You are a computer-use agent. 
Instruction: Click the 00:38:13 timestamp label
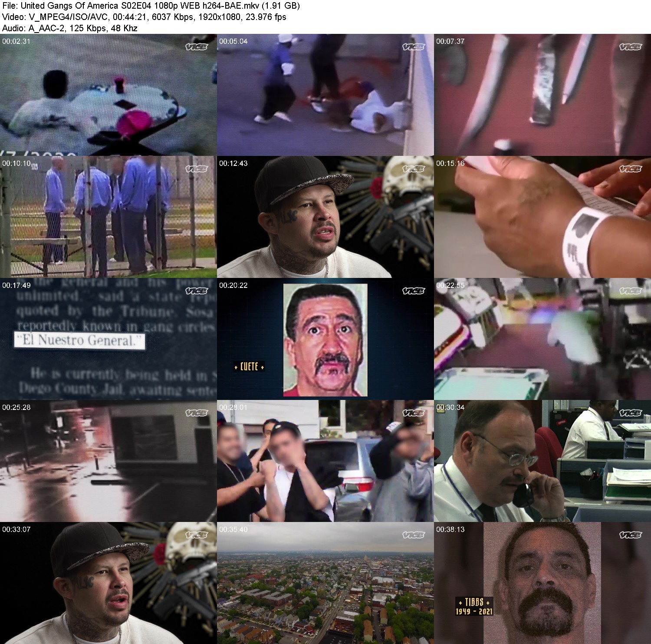(450, 529)
